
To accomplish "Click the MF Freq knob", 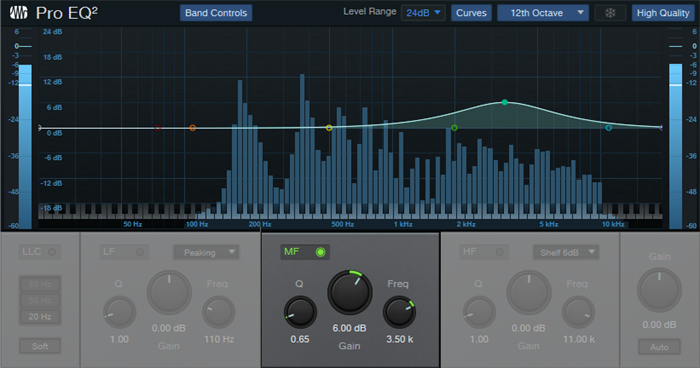I will [x=400, y=312].
